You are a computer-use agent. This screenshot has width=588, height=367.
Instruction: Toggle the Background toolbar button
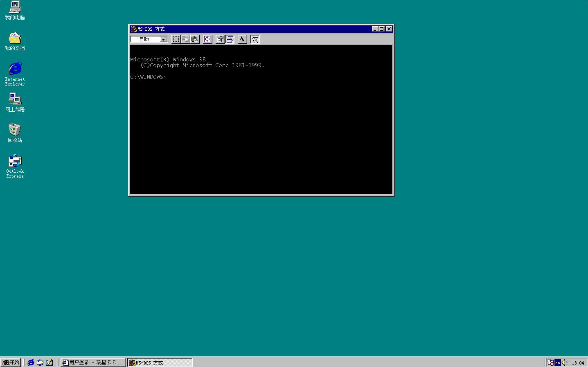click(x=230, y=39)
